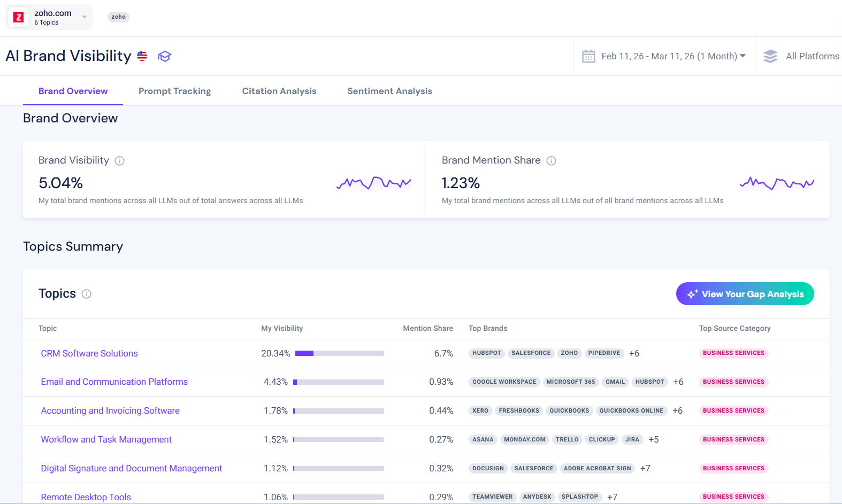This screenshot has width=842, height=504.
Task: Click the stacked layers platforms icon
Action: (770, 56)
